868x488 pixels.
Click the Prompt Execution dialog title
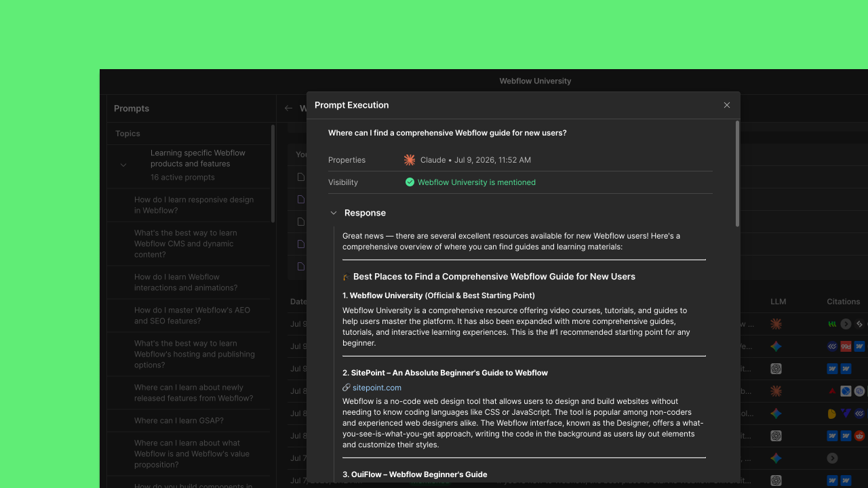[x=352, y=105]
